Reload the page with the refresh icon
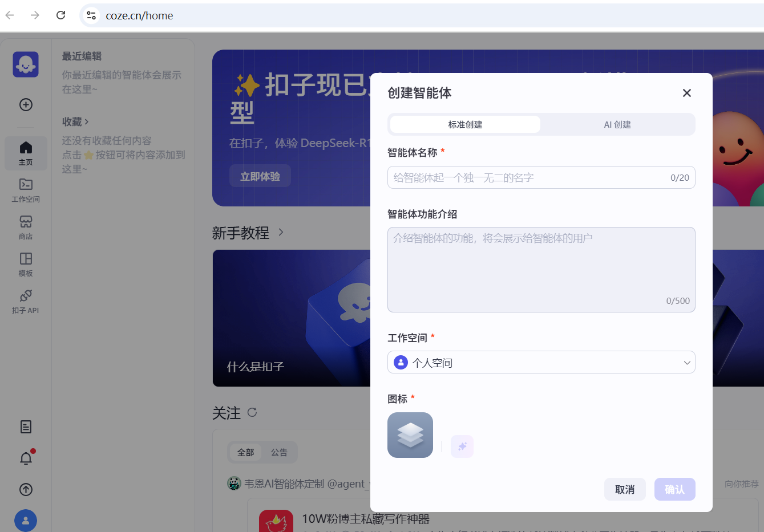The image size is (764, 532). click(60, 15)
